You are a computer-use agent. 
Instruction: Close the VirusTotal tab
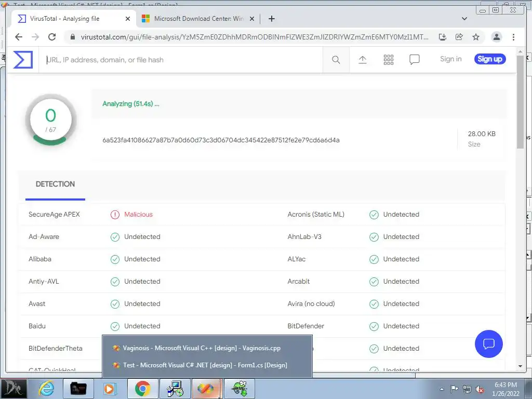click(x=128, y=19)
